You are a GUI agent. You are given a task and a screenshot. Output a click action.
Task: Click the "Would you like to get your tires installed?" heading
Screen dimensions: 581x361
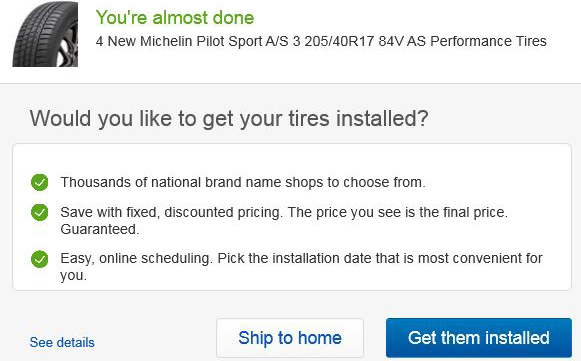229,119
